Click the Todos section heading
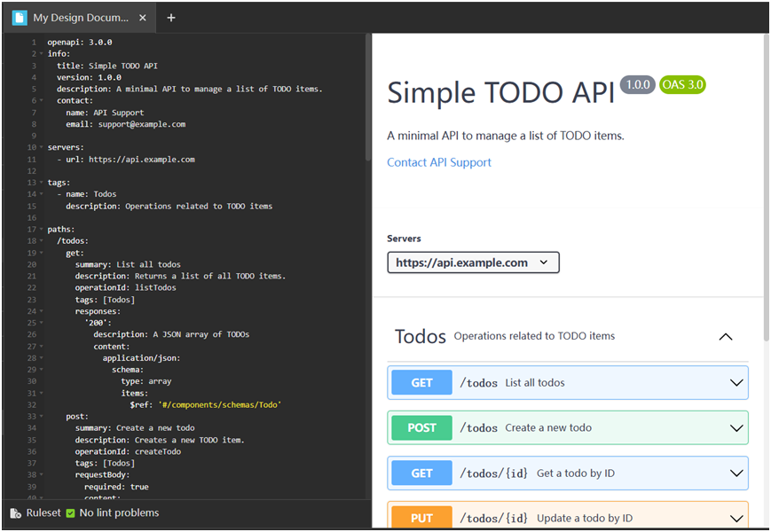Image resolution: width=771 pixels, height=532 pixels. tap(421, 337)
